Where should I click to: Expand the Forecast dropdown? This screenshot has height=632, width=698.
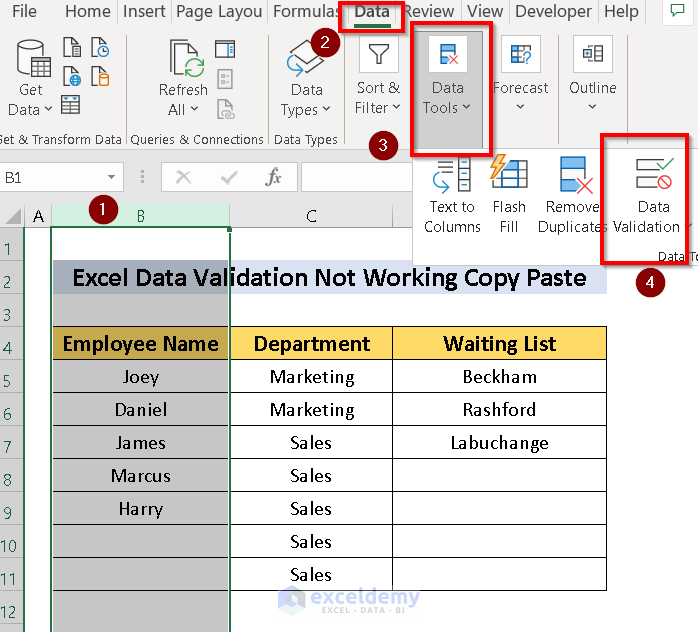[x=521, y=107]
